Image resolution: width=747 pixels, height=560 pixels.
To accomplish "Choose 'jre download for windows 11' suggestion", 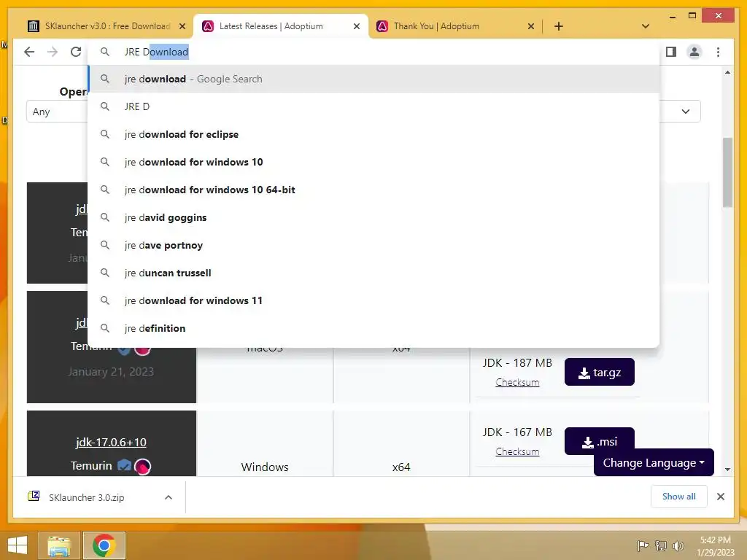I will click(x=374, y=300).
